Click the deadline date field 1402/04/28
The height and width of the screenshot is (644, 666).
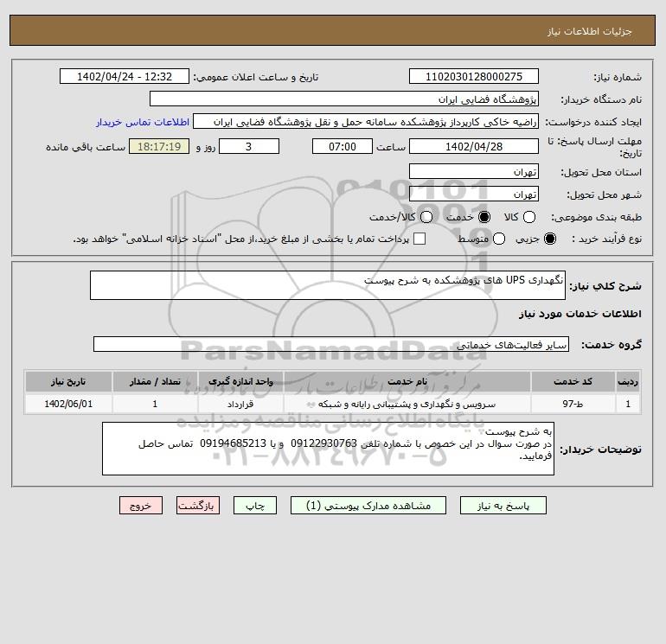point(474,146)
